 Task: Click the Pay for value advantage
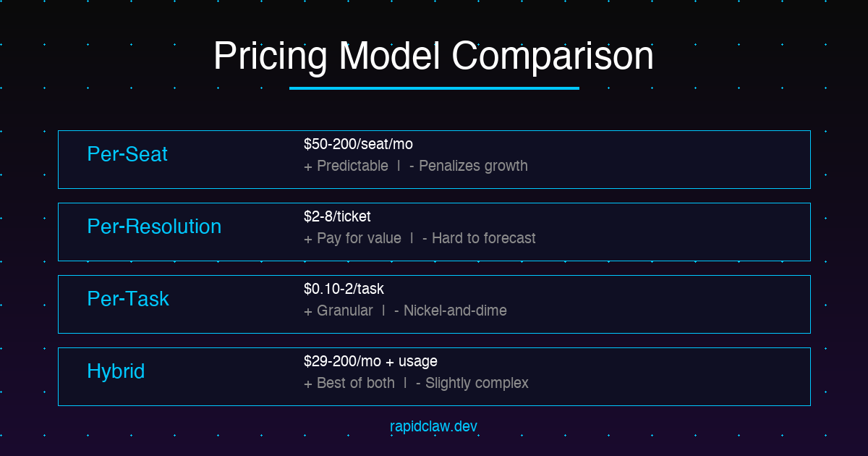pyautogui.click(x=359, y=238)
